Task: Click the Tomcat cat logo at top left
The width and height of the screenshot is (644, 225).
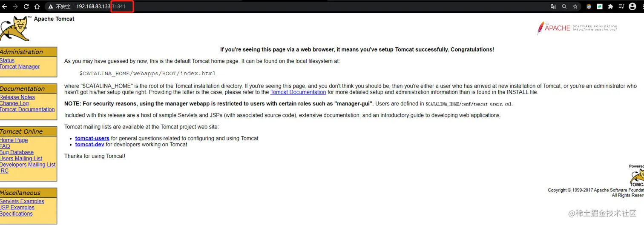Action: point(15,28)
